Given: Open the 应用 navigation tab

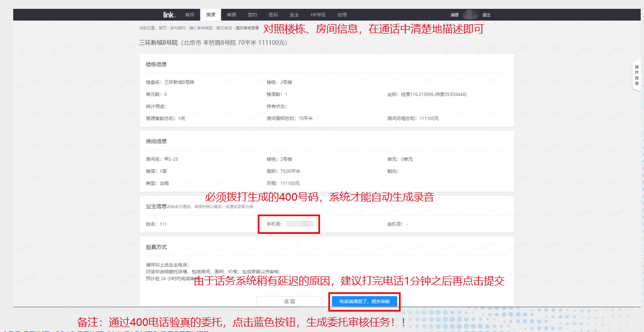Looking at the screenshot, I should click(x=342, y=15).
